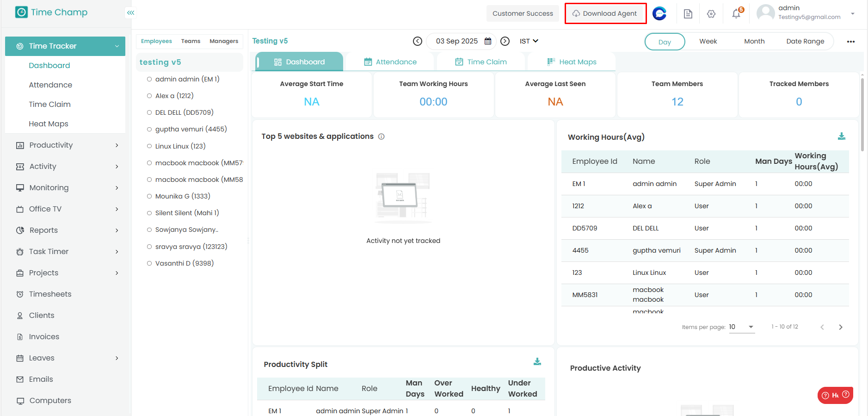This screenshot has height=416, width=868.
Task: Open the items per page dropdown
Action: pyautogui.click(x=741, y=327)
